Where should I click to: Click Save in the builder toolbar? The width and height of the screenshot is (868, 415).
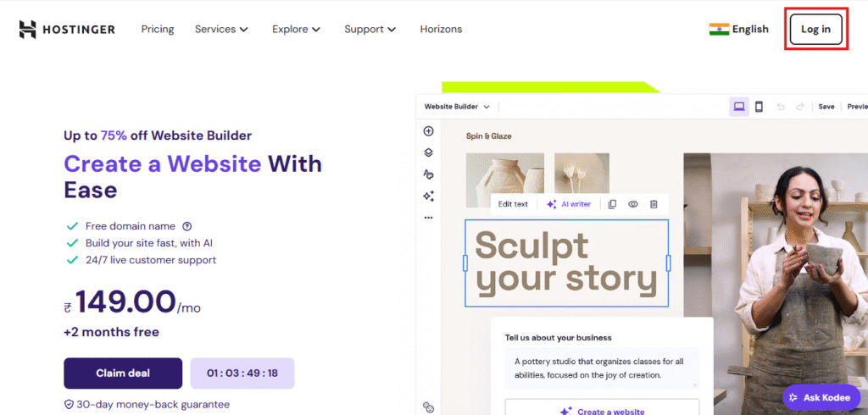(826, 107)
